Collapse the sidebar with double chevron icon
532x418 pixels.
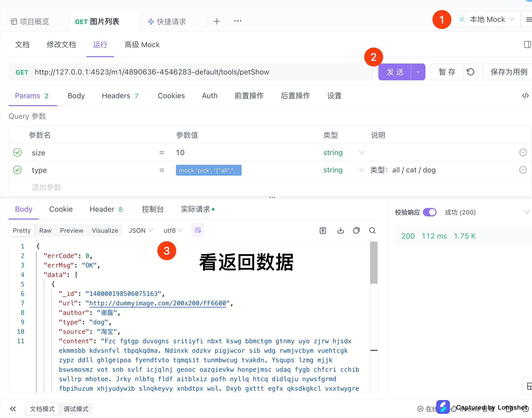(13, 409)
